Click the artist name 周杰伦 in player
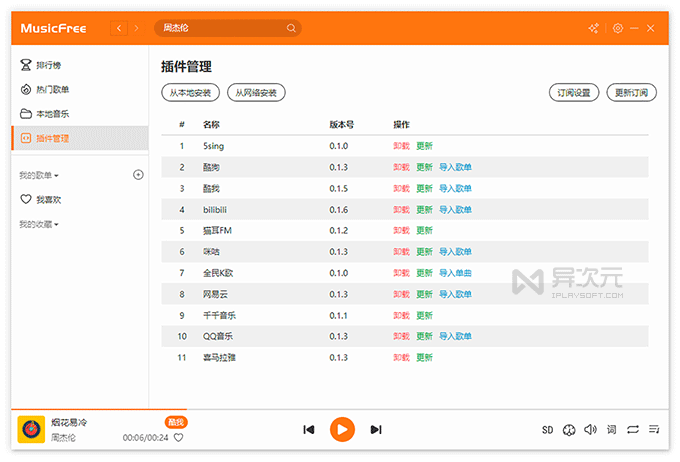 (63, 438)
